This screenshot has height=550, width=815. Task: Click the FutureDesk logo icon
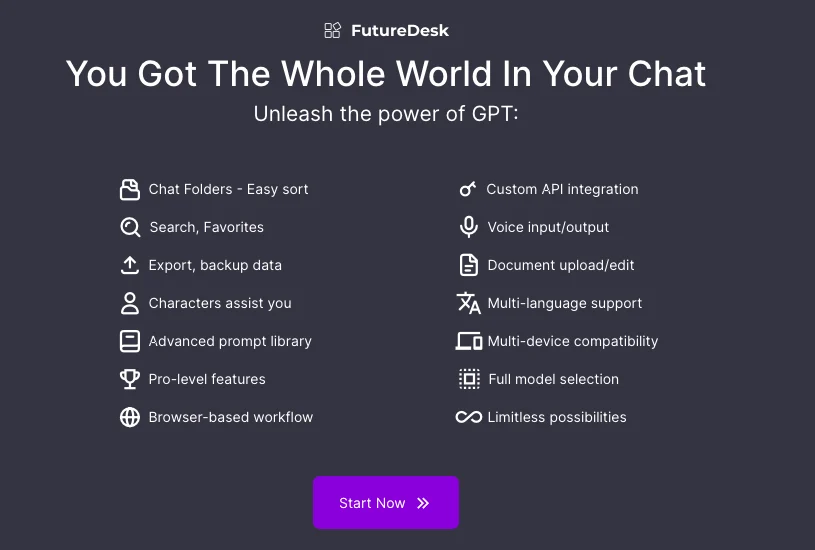pyautogui.click(x=333, y=30)
